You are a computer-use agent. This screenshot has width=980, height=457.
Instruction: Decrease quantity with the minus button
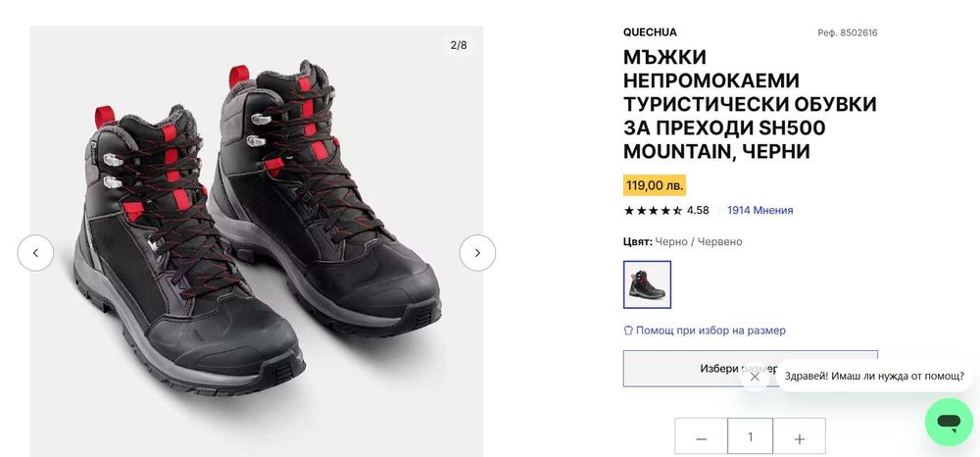701,437
